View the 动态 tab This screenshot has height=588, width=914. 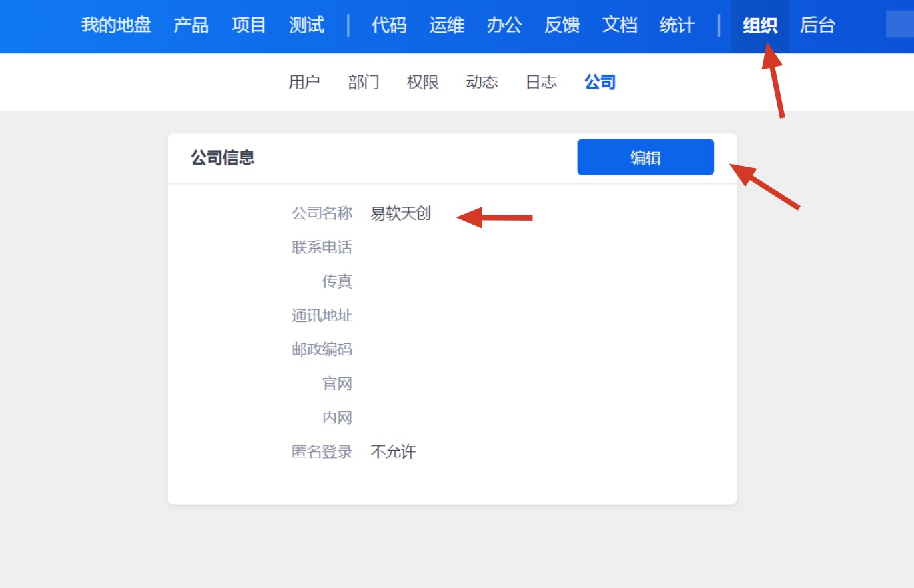pyautogui.click(x=482, y=82)
